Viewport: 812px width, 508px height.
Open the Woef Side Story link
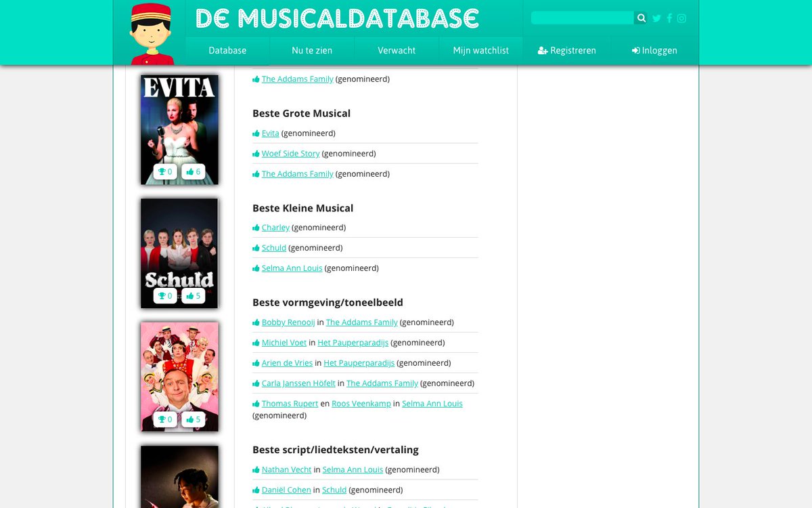pyautogui.click(x=290, y=154)
